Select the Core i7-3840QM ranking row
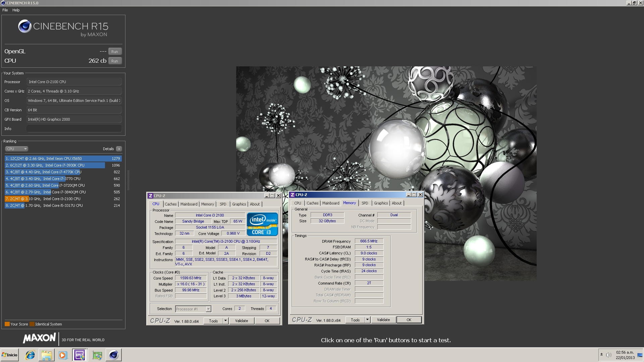The height and width of the screenshot is (362, 644). point(63,192)
